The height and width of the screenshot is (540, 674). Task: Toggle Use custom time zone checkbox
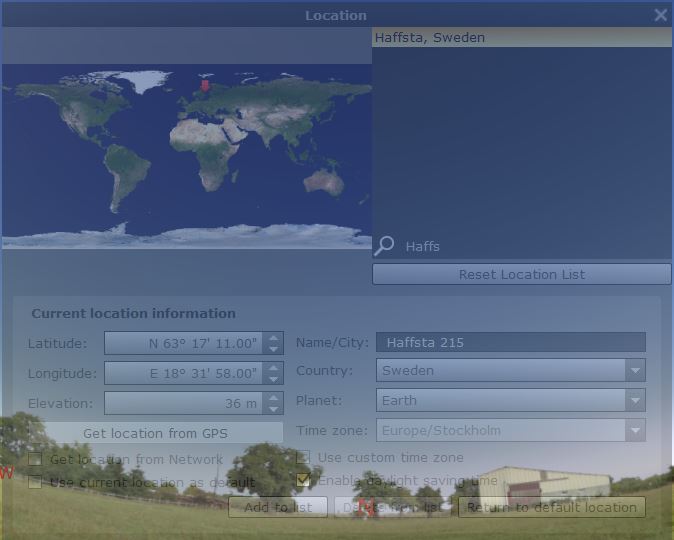pos(303,457)
